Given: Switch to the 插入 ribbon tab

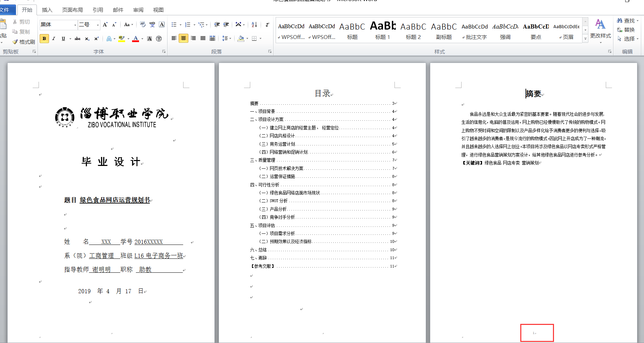Looking at the screenshot, I should (47, 10).
